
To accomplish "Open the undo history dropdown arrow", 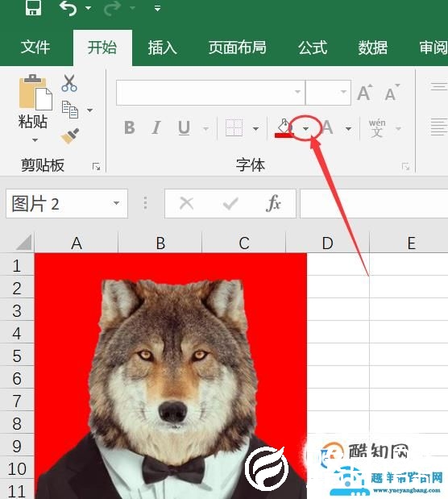I will [x=89, y=8].
